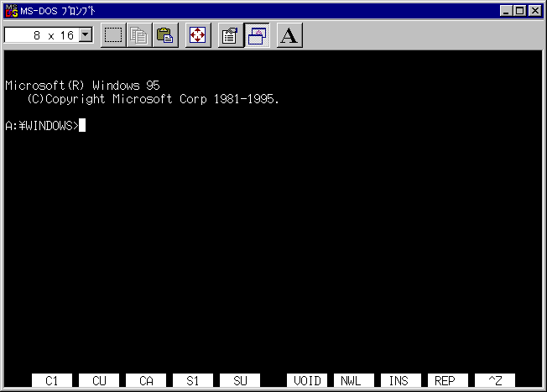The width and height of the screenshot is (547, 392).
Task: Click the CA function key label
Action: click(x=146, y=380)
